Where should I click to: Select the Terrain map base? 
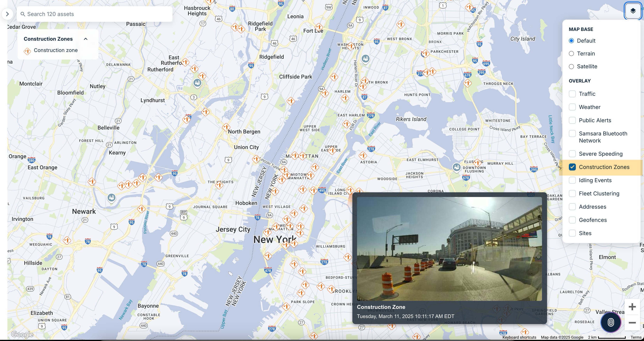[571, 54]
